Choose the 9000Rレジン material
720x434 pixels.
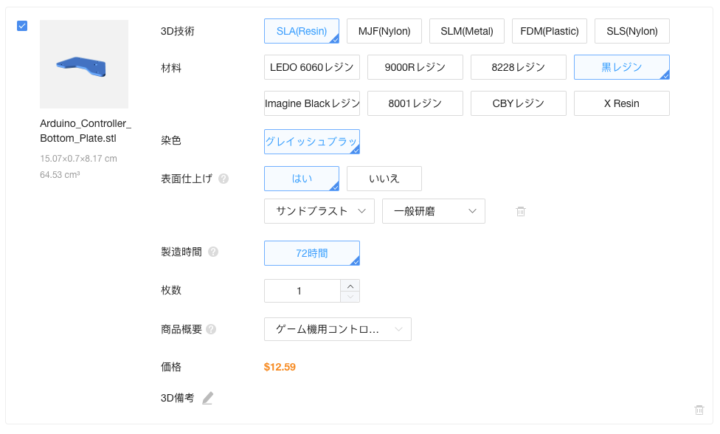pos(414,67)
